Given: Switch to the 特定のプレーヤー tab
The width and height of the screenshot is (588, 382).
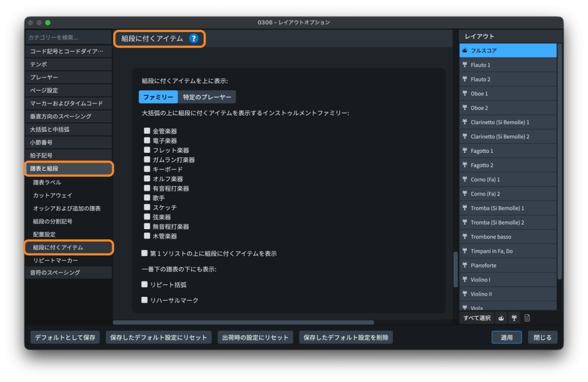Looking at the screenshot, I should pyautogui.click(x=207, y=97).
